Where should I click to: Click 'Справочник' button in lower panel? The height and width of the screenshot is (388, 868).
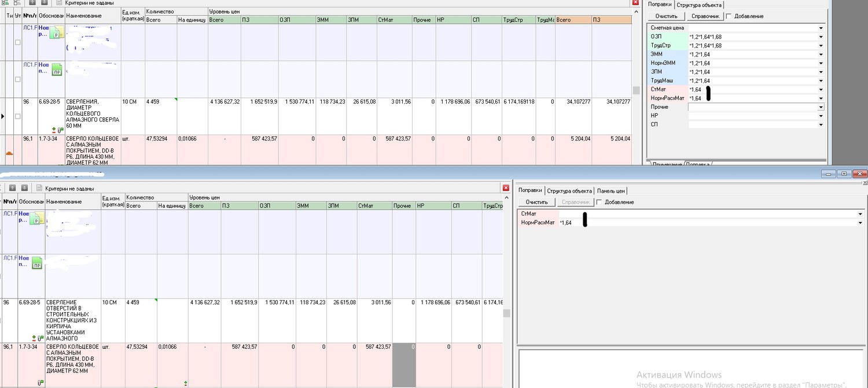click(575, 202)
